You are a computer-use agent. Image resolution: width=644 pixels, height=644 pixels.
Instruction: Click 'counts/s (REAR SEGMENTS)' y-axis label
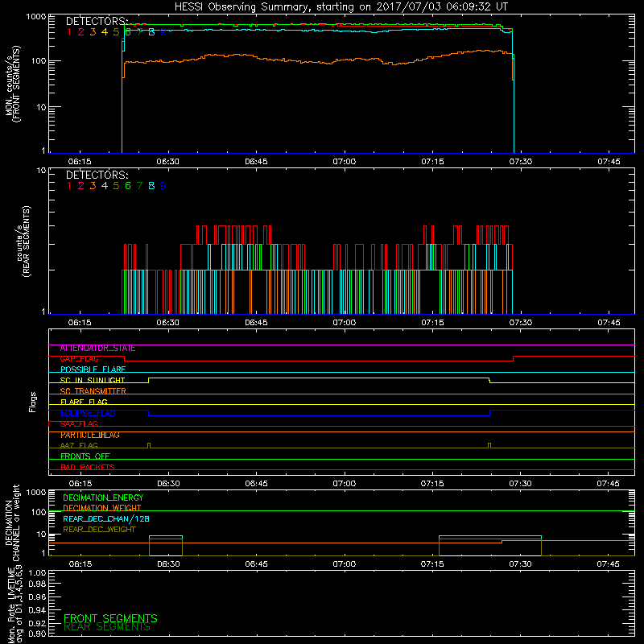click(x=23, y=242)
